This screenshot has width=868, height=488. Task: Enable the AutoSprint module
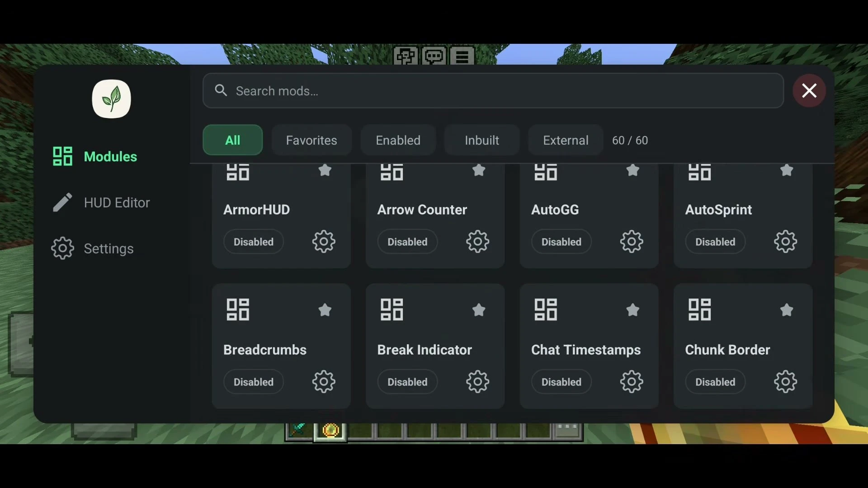[x=715, y=242]
